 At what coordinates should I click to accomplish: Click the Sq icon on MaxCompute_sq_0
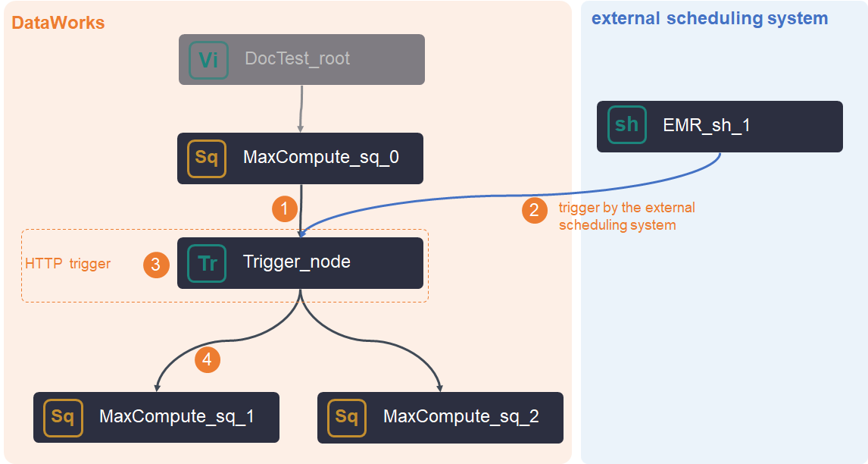click(x=207, y=158)
